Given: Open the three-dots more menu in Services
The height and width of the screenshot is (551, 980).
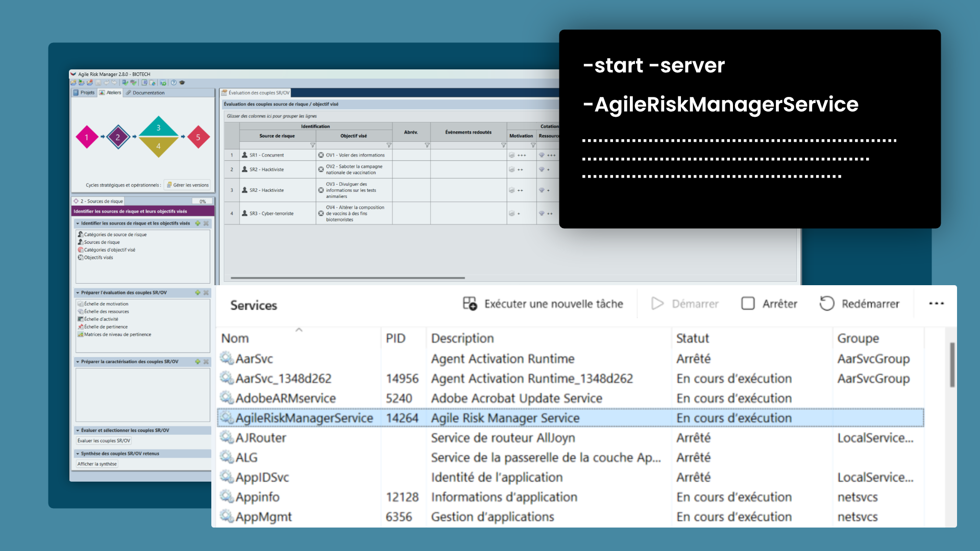Looking at the screenshot, I should 936,304.
